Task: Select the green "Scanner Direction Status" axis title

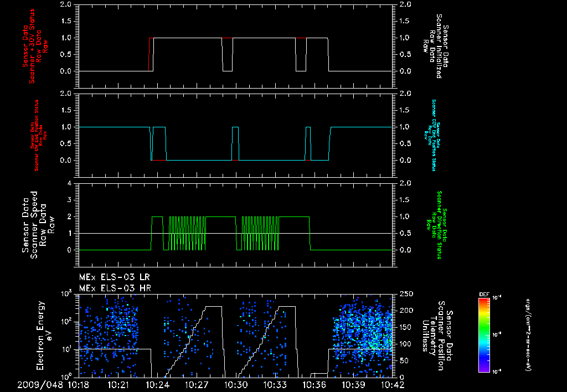Action: (x=439, y=225)
